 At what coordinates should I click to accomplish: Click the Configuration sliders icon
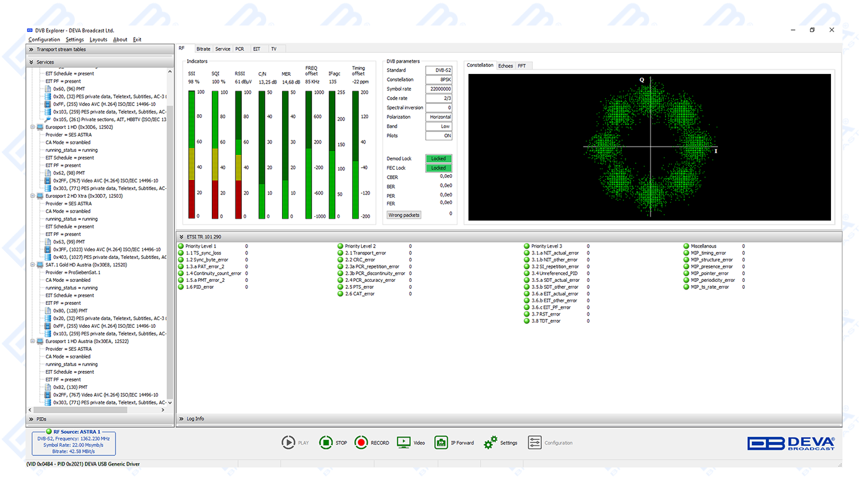click(x=534, y=443)
